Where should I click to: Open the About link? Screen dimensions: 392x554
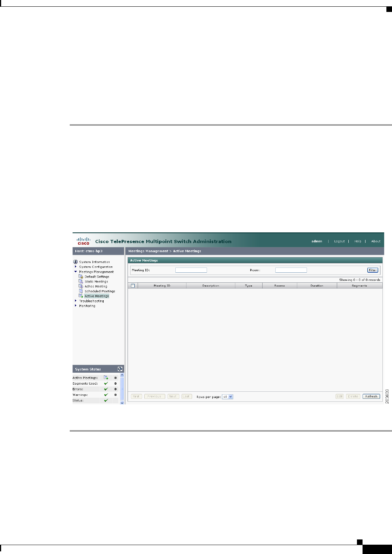[x=376, y=241]
